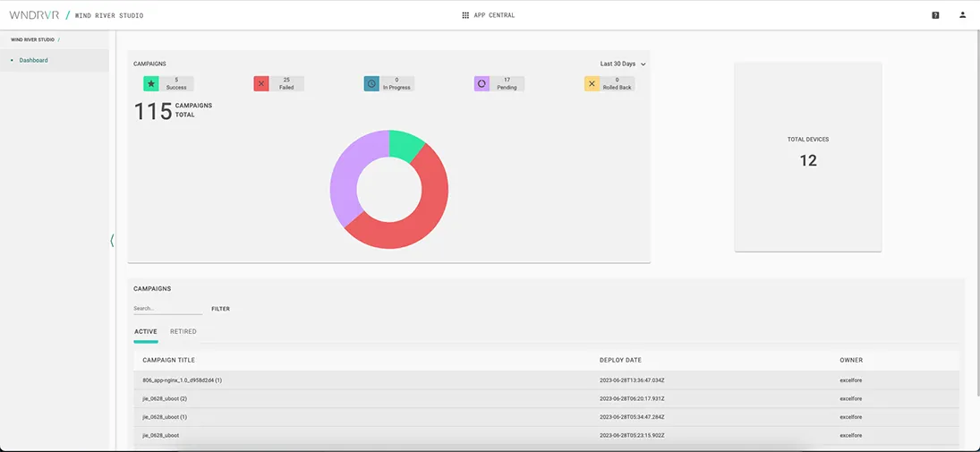This screenshot has height=452, width=980.
Task: Click the red Failed X icon
Action: [x=261, y=84]
